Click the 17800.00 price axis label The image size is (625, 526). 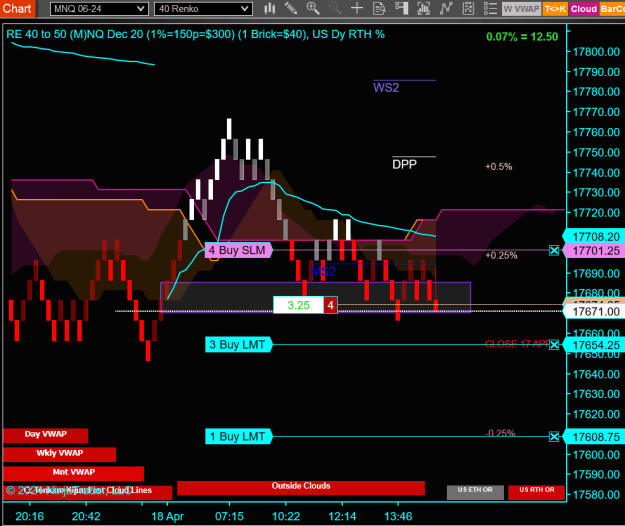tap(596, 52)
